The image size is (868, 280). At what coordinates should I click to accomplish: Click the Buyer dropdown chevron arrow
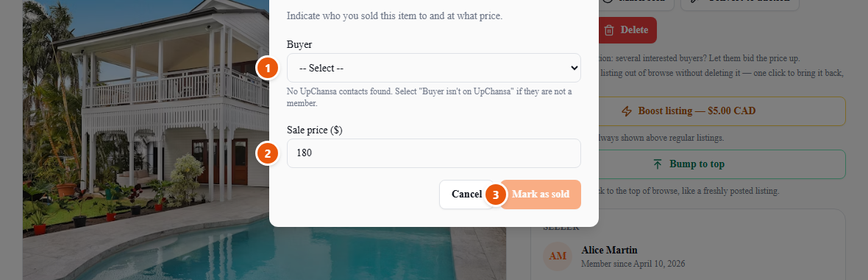(574, 69)
